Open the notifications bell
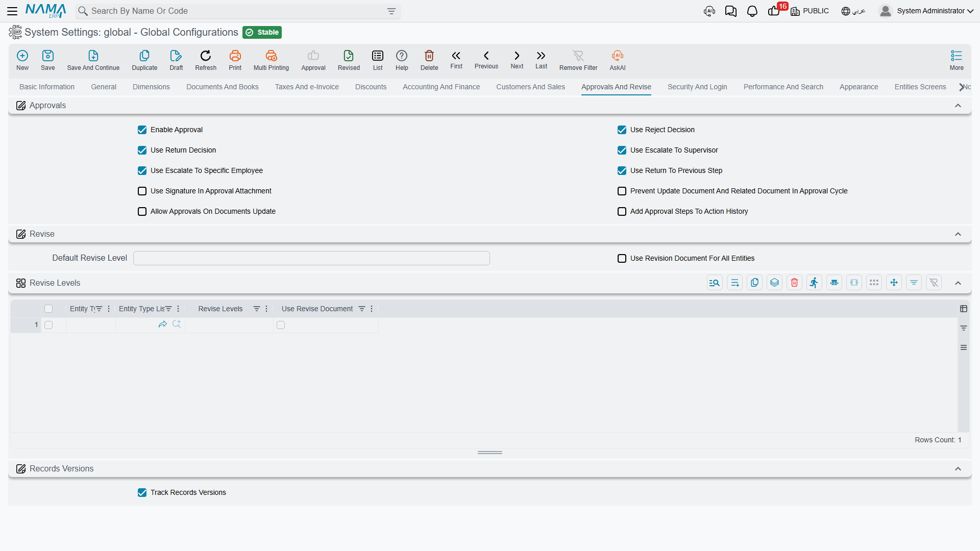980x551 pixels. [x=752, y=11]
